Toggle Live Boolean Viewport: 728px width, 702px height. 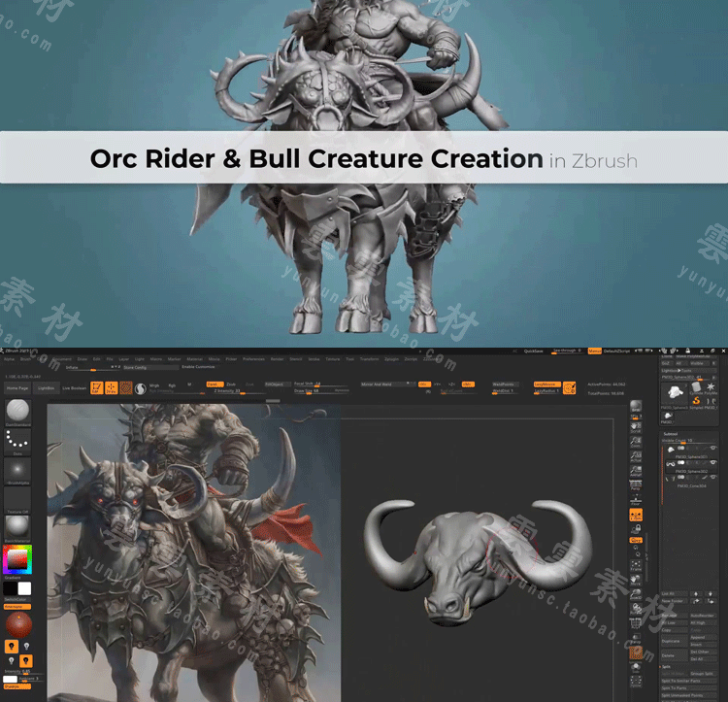coord(75,388)
